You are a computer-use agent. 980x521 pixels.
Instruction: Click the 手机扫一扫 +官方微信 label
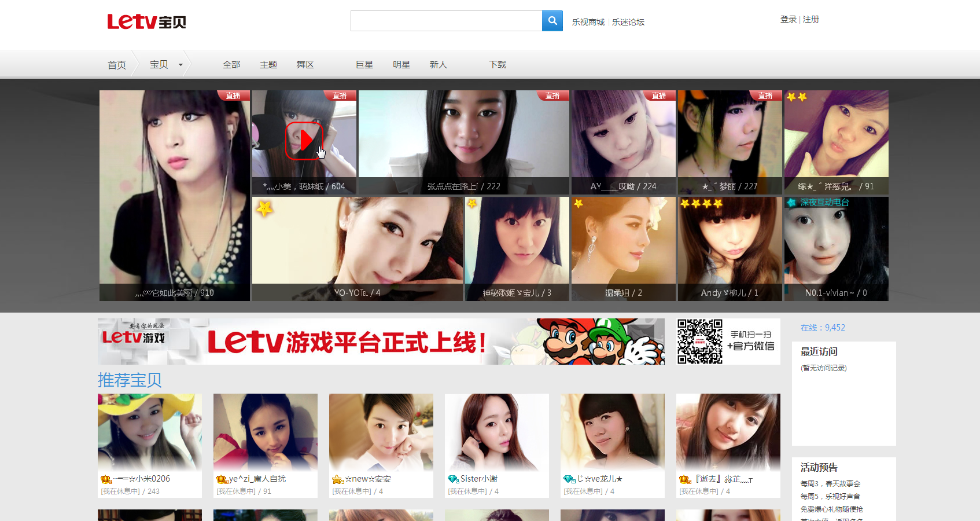tap(751, 340)
